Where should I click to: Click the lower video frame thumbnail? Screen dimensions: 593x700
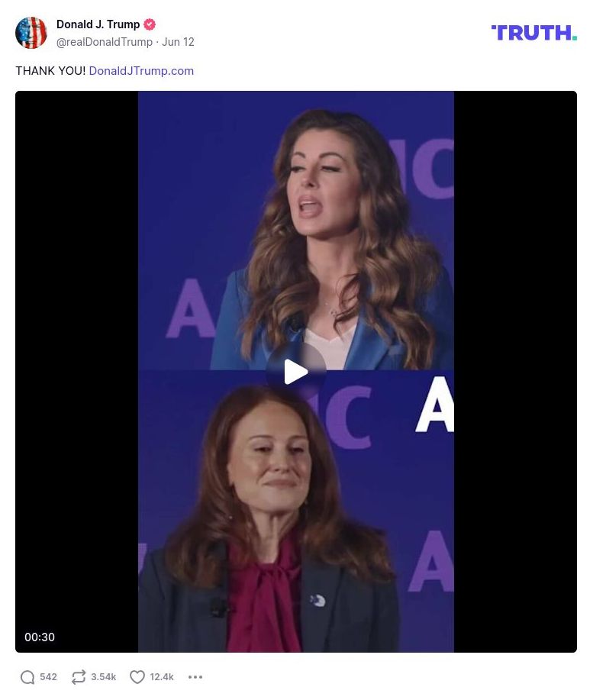(296, 511)
